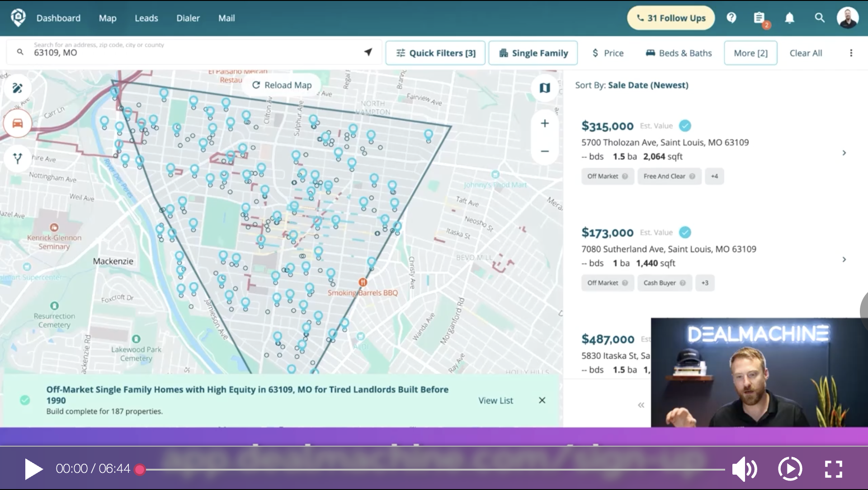Click the 31 Follow Ups button
The height and width of the screenshot is (490, 868).
pos(670,18)
